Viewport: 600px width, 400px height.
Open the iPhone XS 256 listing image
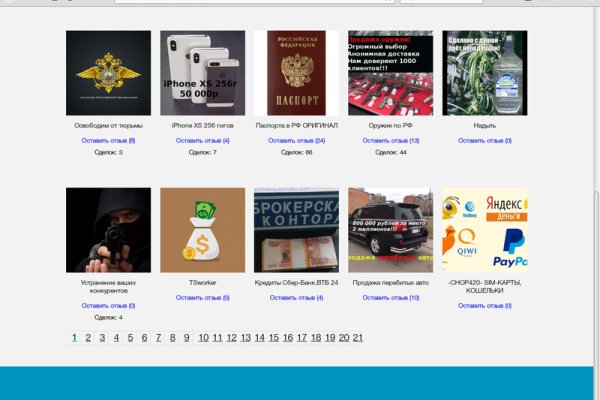[x=202, y=73]
